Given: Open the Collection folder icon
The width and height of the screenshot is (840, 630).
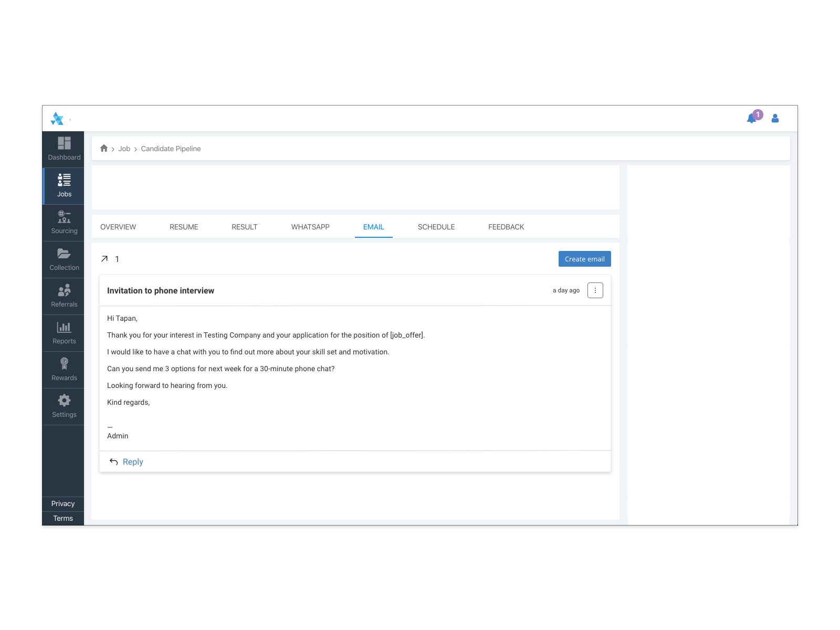Looking at the screenshot, I should coord(64,254).
